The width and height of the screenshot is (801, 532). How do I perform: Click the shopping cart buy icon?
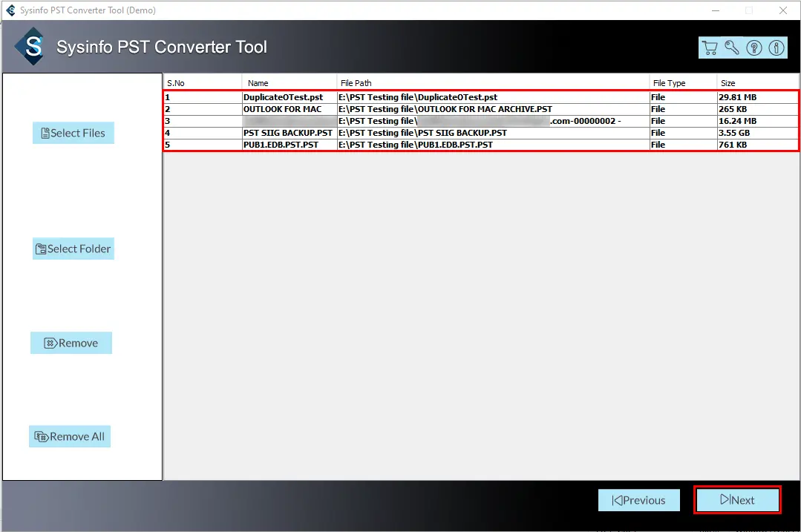coord(710,48)
